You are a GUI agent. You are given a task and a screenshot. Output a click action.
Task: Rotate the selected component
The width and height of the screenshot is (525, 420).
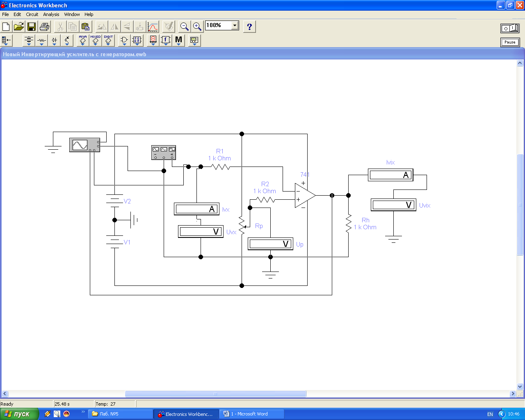[x=102, y=27]
